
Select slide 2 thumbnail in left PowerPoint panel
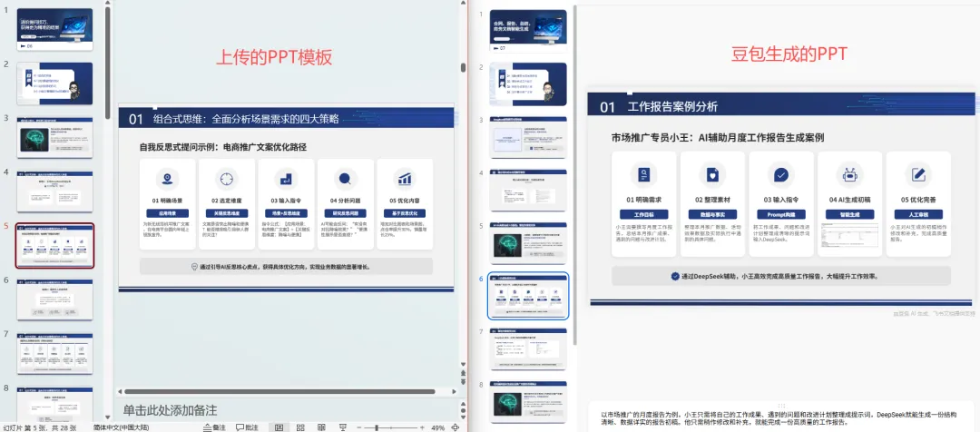[55, 83]
